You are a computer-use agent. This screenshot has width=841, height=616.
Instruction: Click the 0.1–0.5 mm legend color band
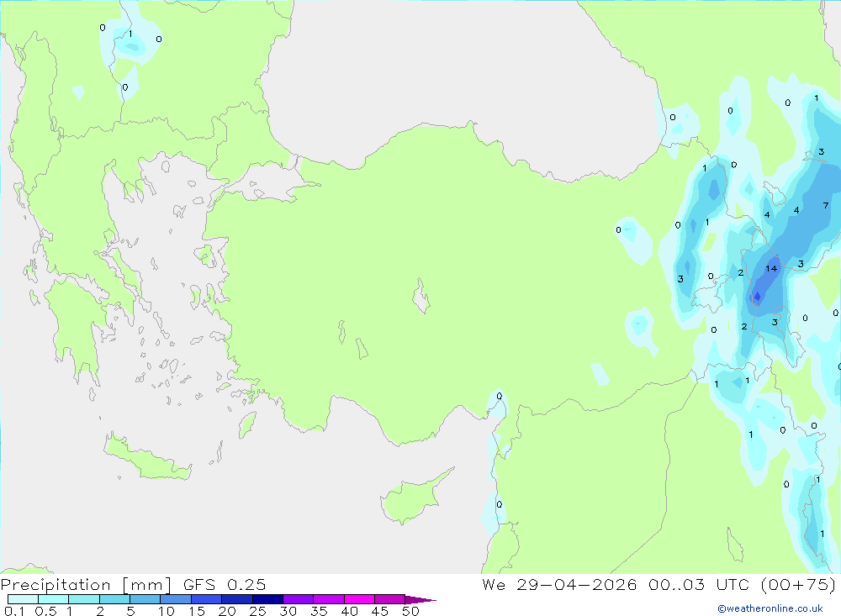click(x=23, y=599)
